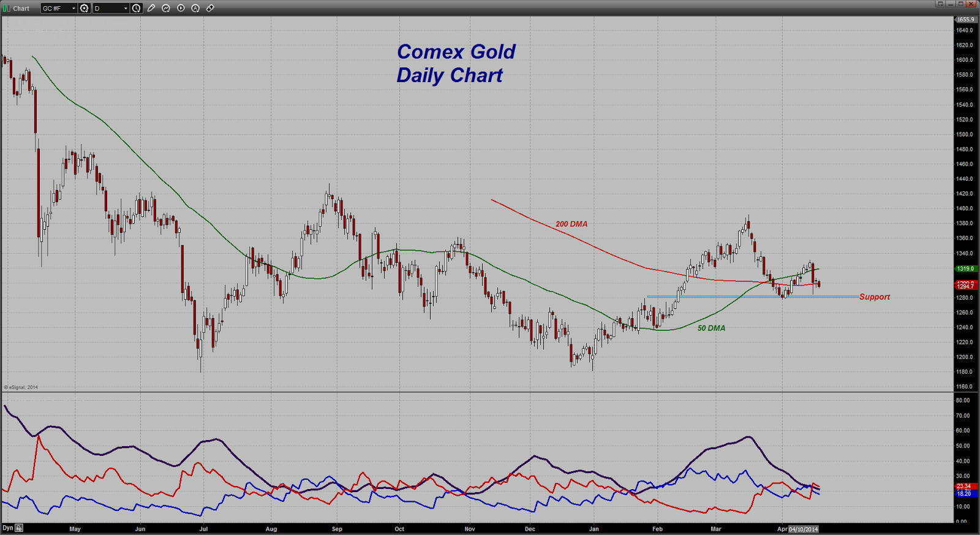The image size is (980, 535).
Task: Toggle the time scale lock icon beside Dyn
Action: (19, 528)
